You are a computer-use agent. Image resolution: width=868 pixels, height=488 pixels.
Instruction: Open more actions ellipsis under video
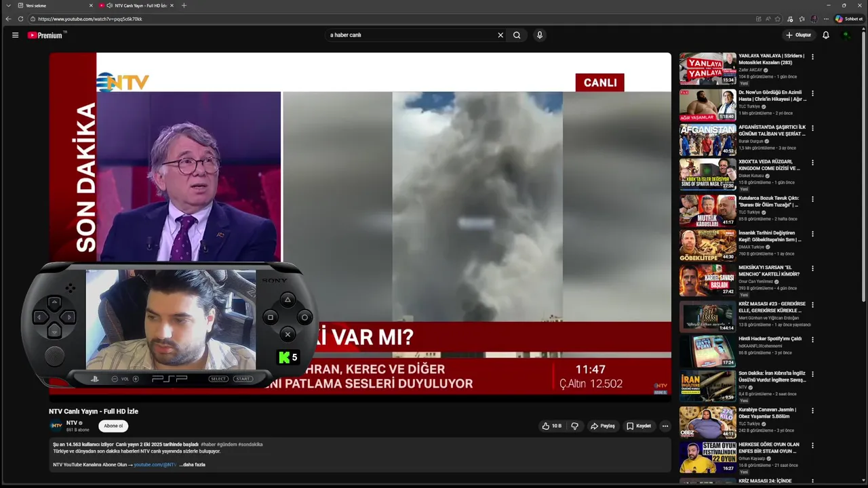[665, 426]
